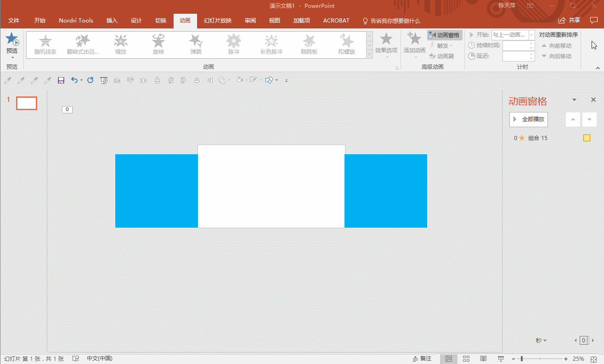This screenshot has height=364, width=604.
Task: Click the undo arrow icon
Action: click(x=74, y=80)
